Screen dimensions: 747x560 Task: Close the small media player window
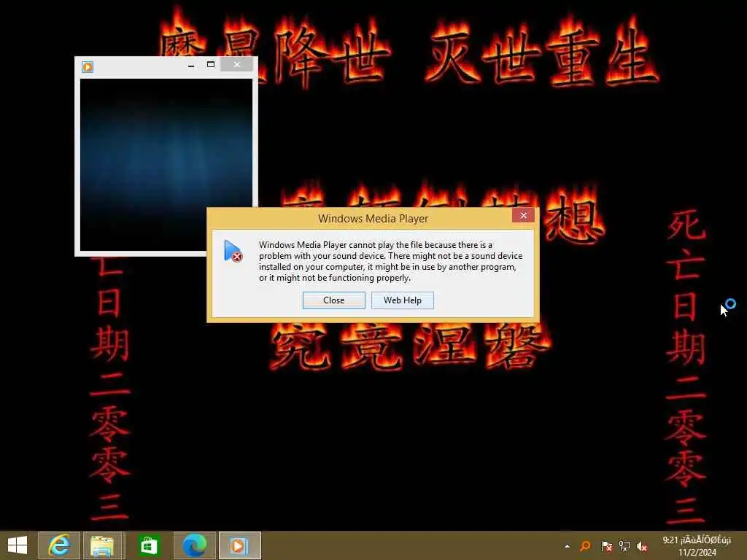coord(237,65)
